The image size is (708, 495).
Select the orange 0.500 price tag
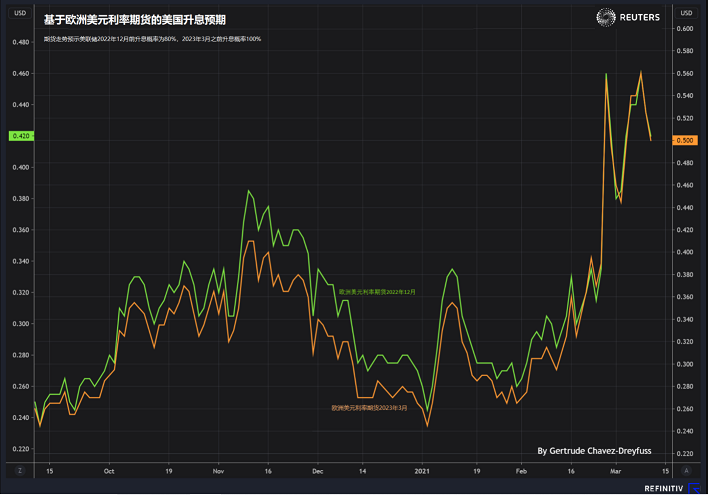[685, 140]
